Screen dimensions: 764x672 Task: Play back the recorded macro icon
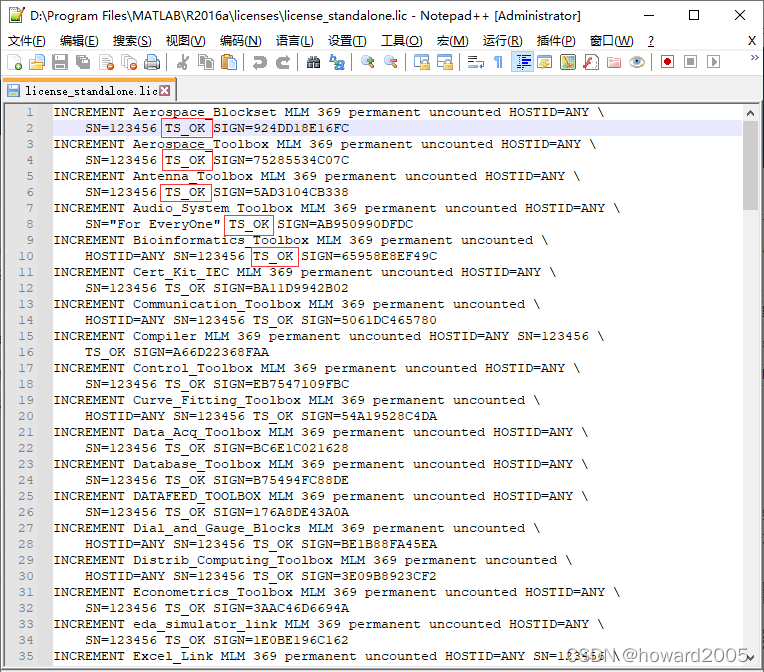713,62
